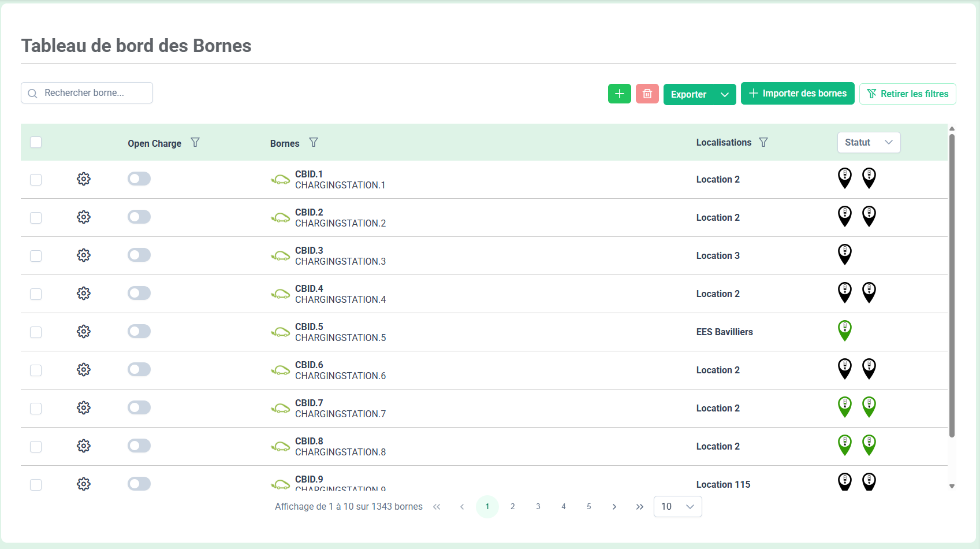Click the Open Charge column filter icon
980x549 pixels.
coord(195,143)
